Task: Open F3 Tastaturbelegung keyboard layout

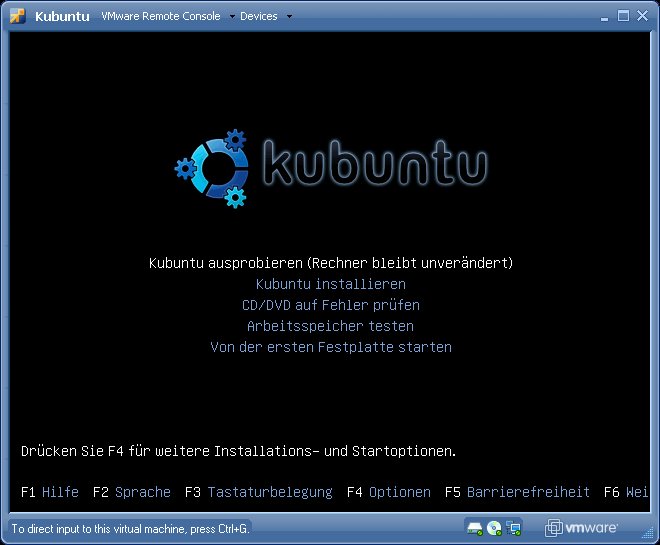Action: 259,492
